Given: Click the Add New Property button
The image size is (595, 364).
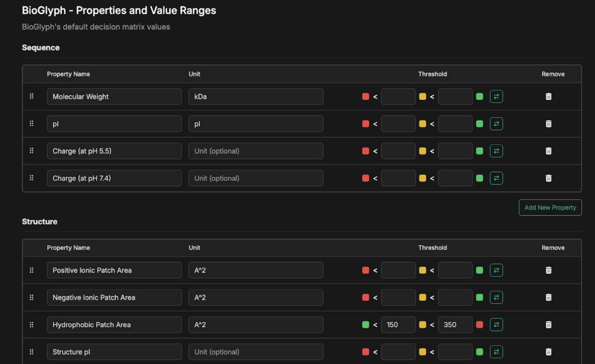Looking at the screenshot, I should [550, 207].
